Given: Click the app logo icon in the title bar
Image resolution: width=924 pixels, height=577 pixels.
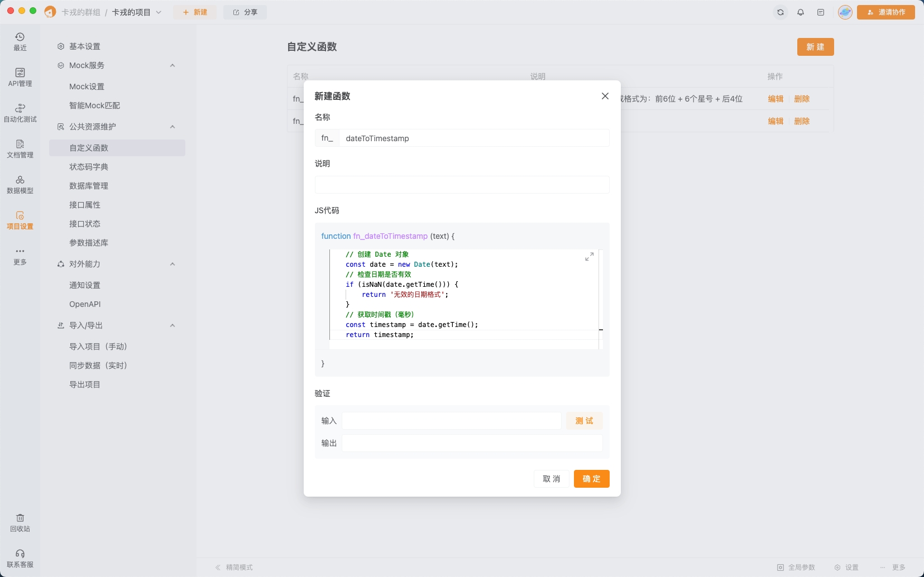Looking at the screenshot, I should [x=50, y=12].
